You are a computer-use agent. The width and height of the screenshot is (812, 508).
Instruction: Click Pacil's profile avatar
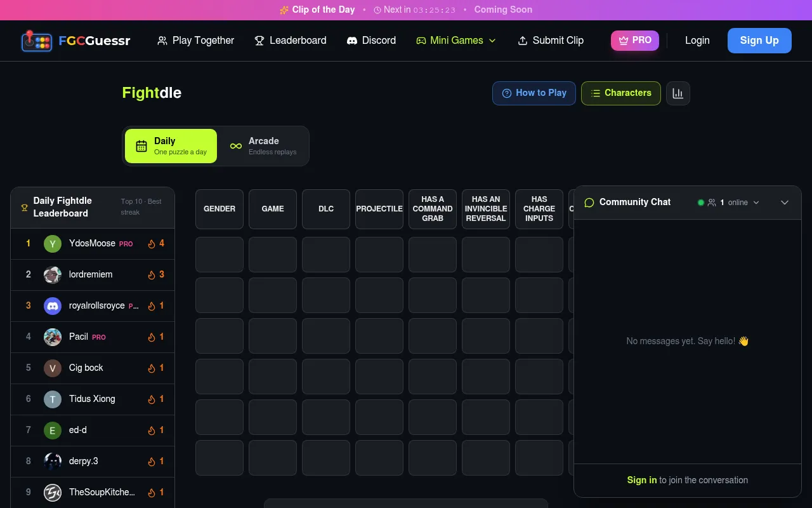53,337
